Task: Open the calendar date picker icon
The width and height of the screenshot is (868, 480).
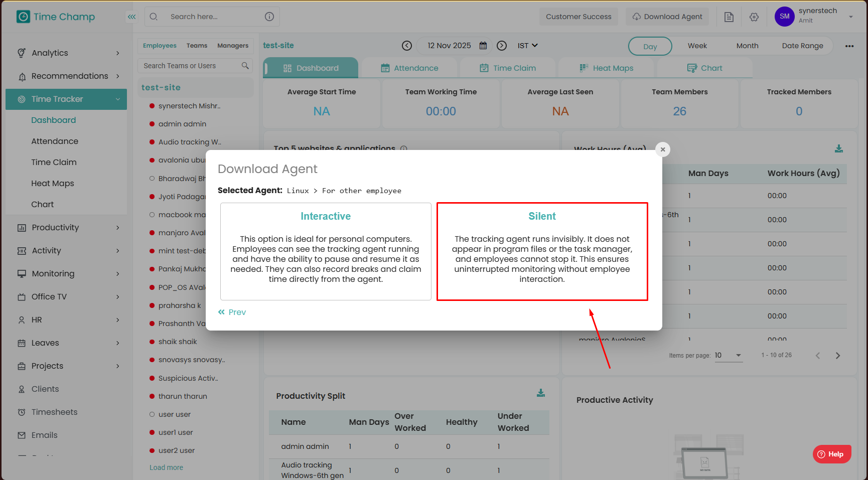Action: point(483,46)
